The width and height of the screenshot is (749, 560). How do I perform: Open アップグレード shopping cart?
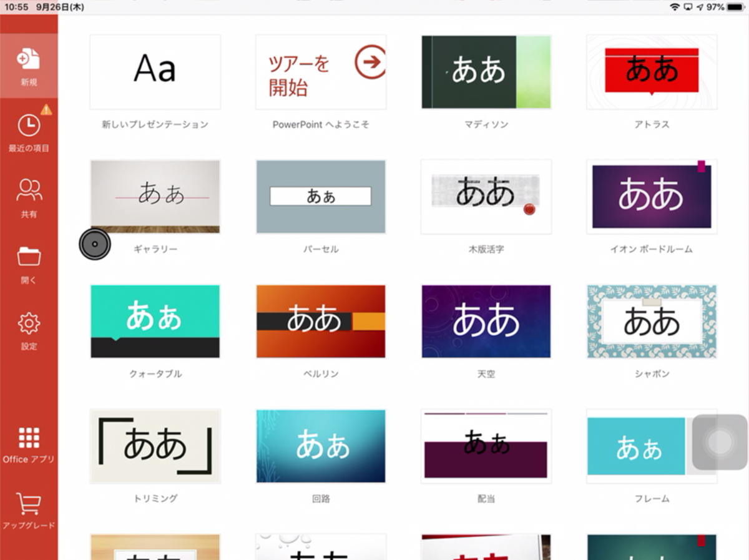pyautogui.click(x=28, y=509)
